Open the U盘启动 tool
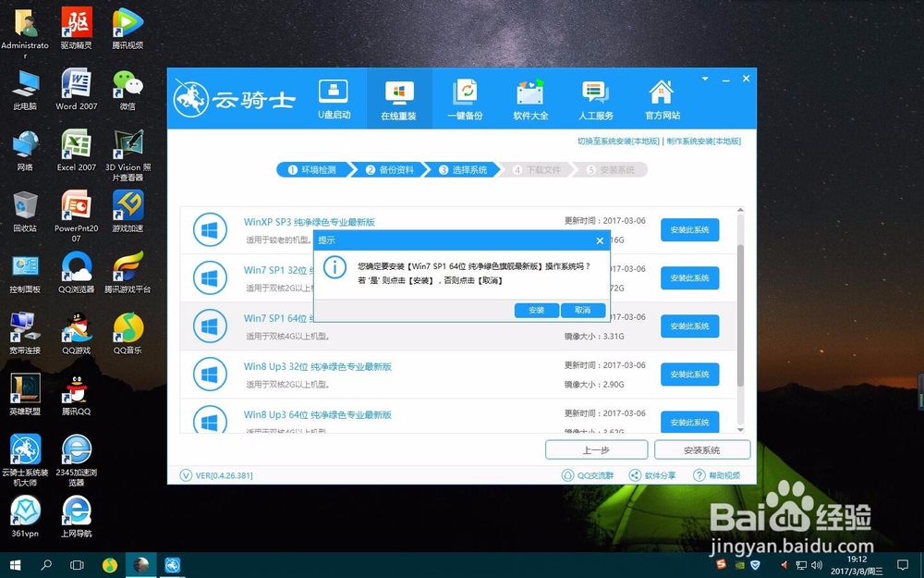Viewport: 924px width, 578px height. click(x=334, y=99)
